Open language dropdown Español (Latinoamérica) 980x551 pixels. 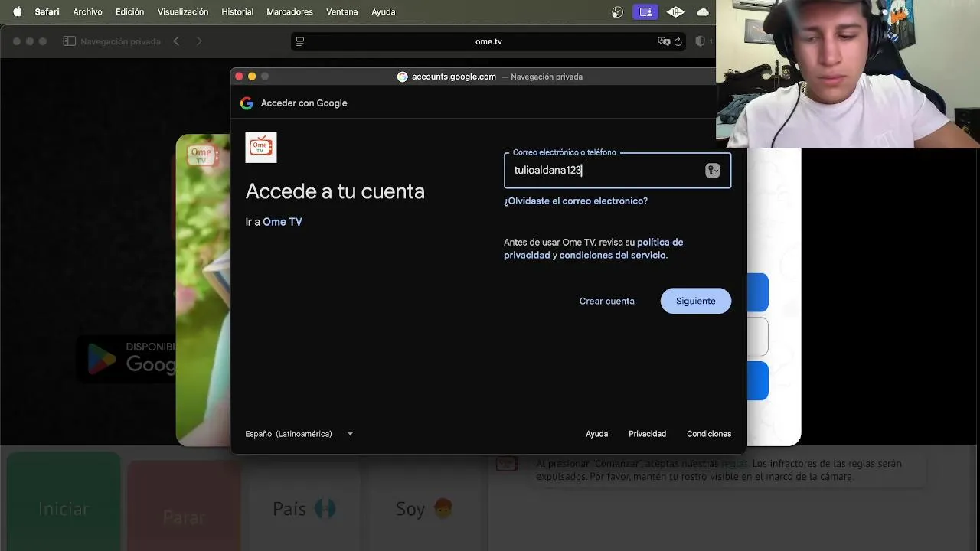[x=299, y=434]
